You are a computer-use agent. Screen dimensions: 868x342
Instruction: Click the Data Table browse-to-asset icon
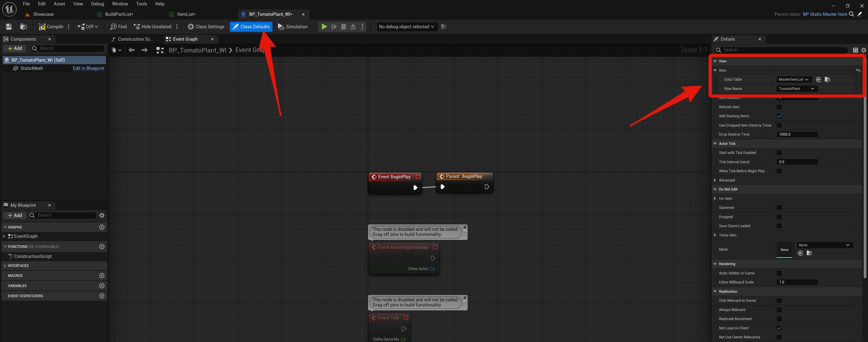827,79
